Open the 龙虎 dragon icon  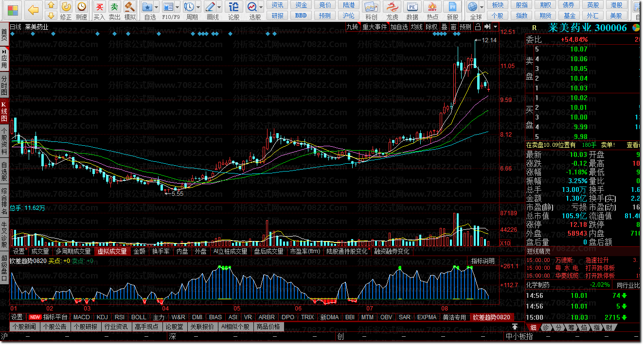tap(392, 7)
